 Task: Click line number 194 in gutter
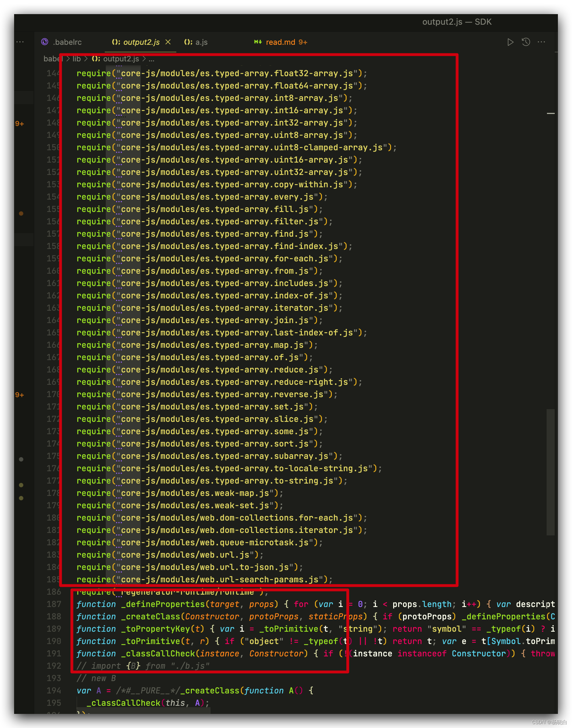pyautogui.click(x=54, y=691)
